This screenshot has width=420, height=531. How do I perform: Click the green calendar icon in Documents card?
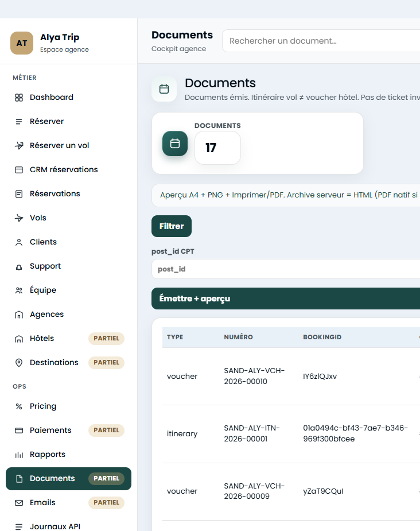pos(175,144)
